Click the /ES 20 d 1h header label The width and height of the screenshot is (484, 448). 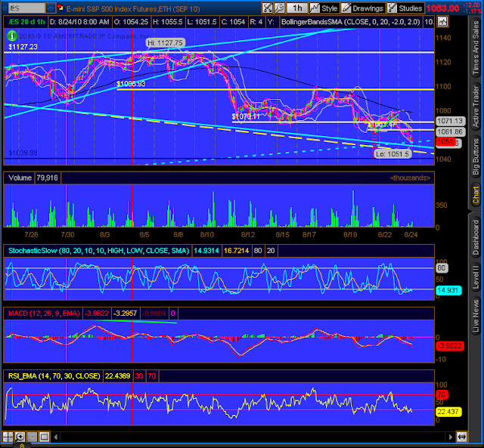click(26, 22)
